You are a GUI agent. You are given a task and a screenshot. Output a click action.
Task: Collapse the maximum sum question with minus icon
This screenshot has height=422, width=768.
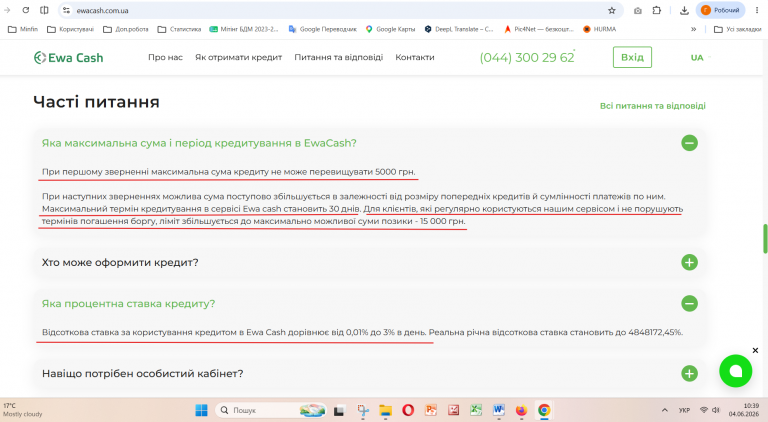click(x=689, y=143)
